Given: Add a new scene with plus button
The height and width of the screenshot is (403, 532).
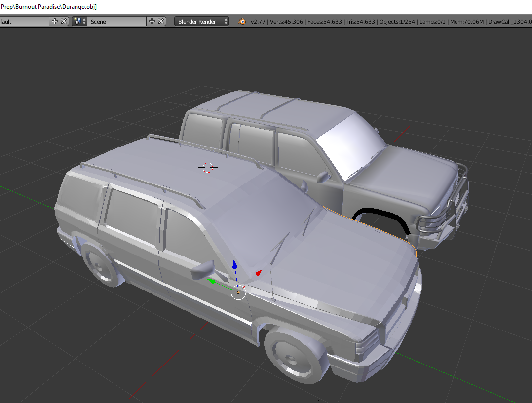Looking at the screenshot, I should click(x=152, y=21).
